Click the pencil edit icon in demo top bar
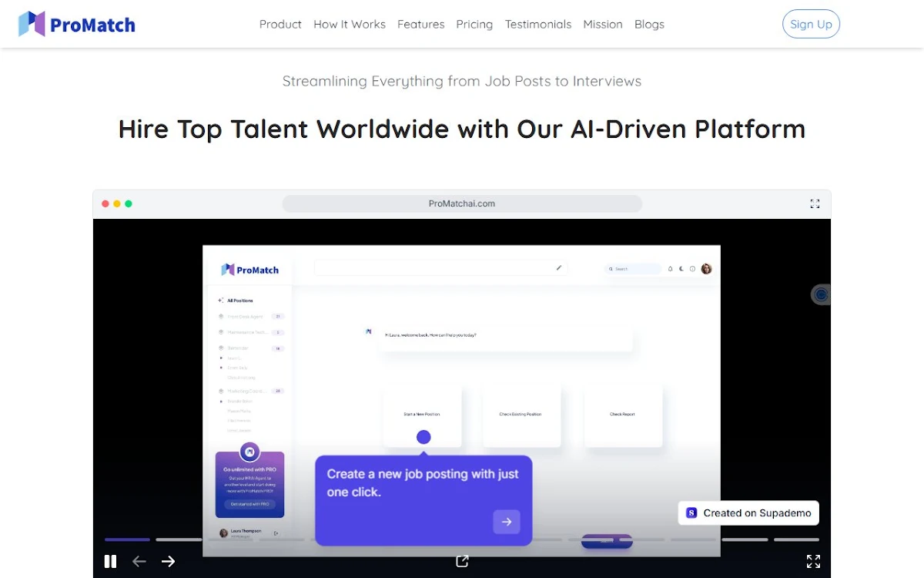This screenshot has width=924, height=578. tap(559, 268)
